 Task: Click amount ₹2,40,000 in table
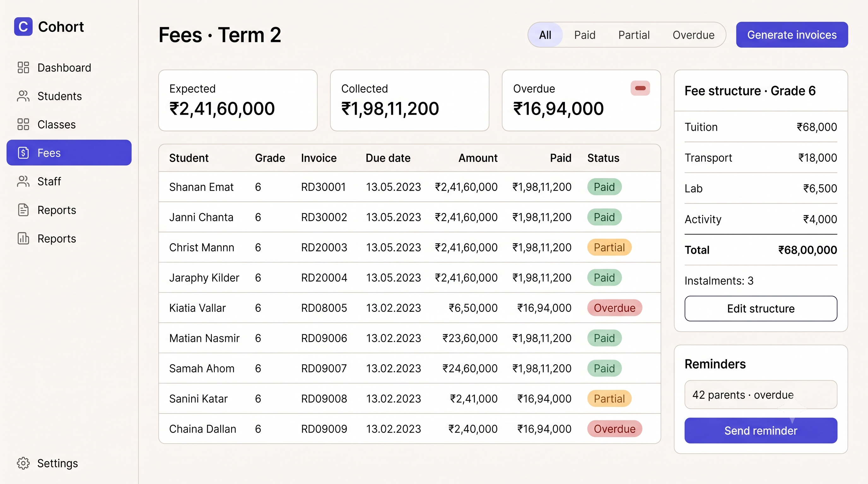coord(473,429)
